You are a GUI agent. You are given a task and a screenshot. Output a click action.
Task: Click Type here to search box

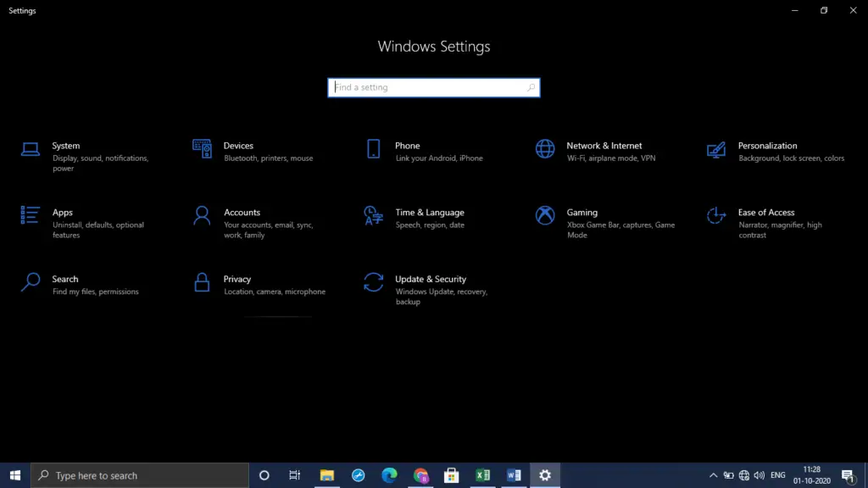click(140, 475)
